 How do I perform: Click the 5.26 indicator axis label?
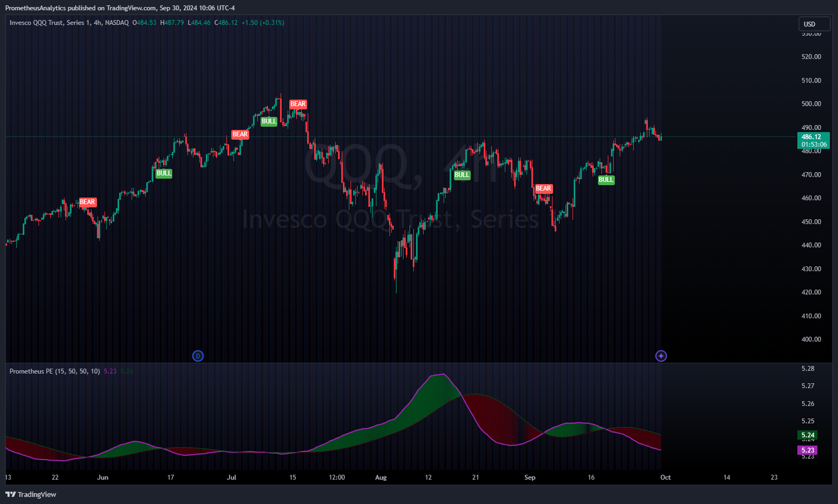(808, 404)
